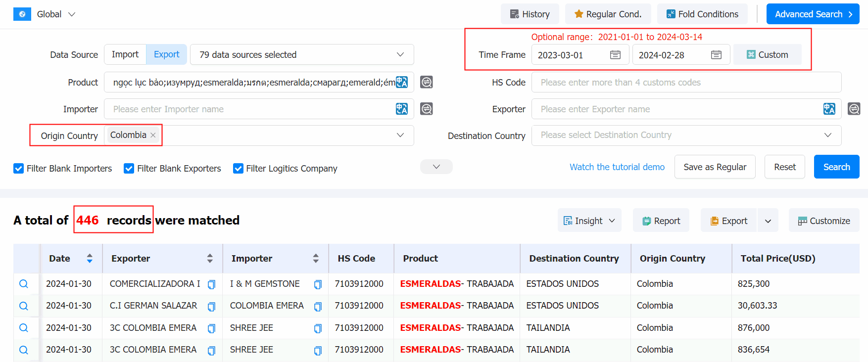Disable Filter Logitics Company checkbox
The image size is (868, 362).
tap(238, 169)
